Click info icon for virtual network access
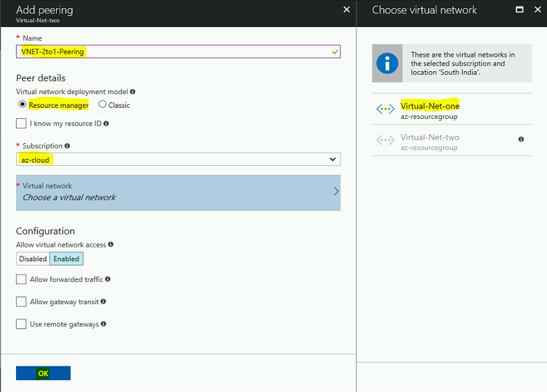The width and height of the screenshot is (547, 392). (x=111, y=245)
